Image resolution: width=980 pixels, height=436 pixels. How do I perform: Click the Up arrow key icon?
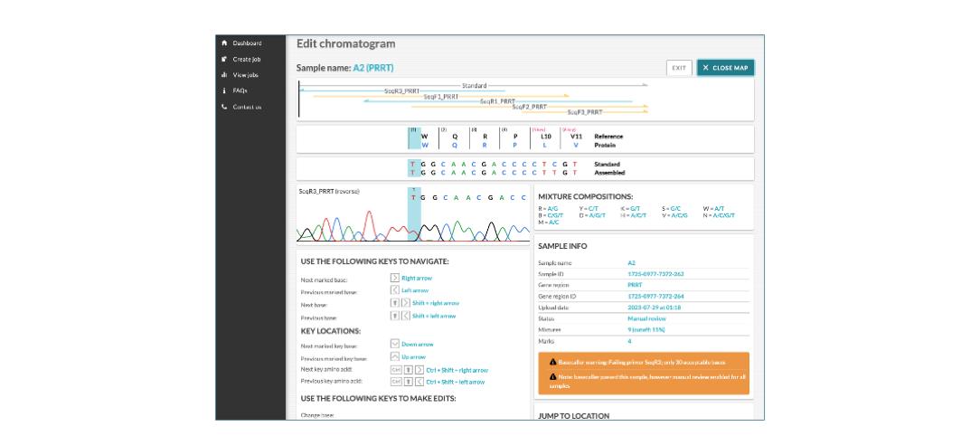[394, 356]
